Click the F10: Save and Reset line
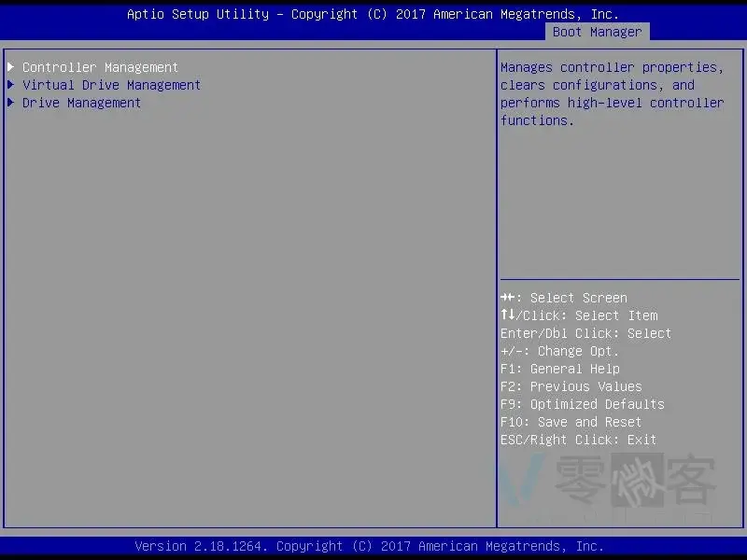The height and width of the screenshot is (560, 747). [571, 422]
